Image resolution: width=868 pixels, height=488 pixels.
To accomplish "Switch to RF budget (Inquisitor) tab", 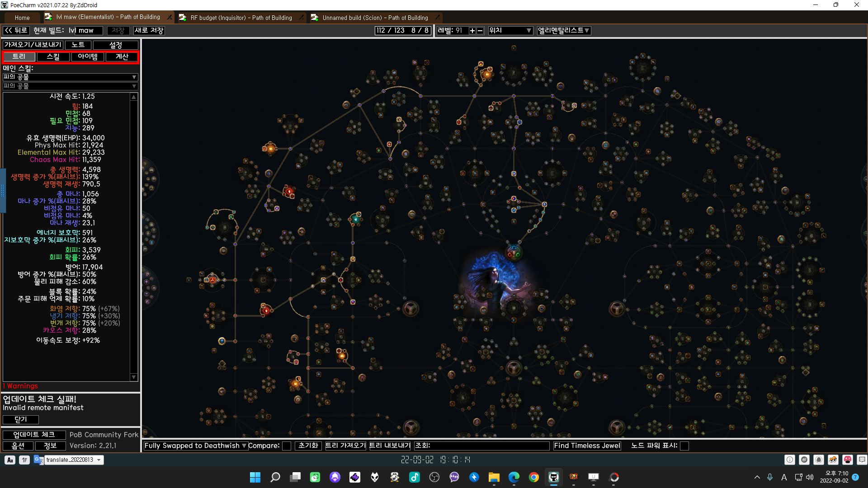I will pyautogui.click(x=241, y=18).
